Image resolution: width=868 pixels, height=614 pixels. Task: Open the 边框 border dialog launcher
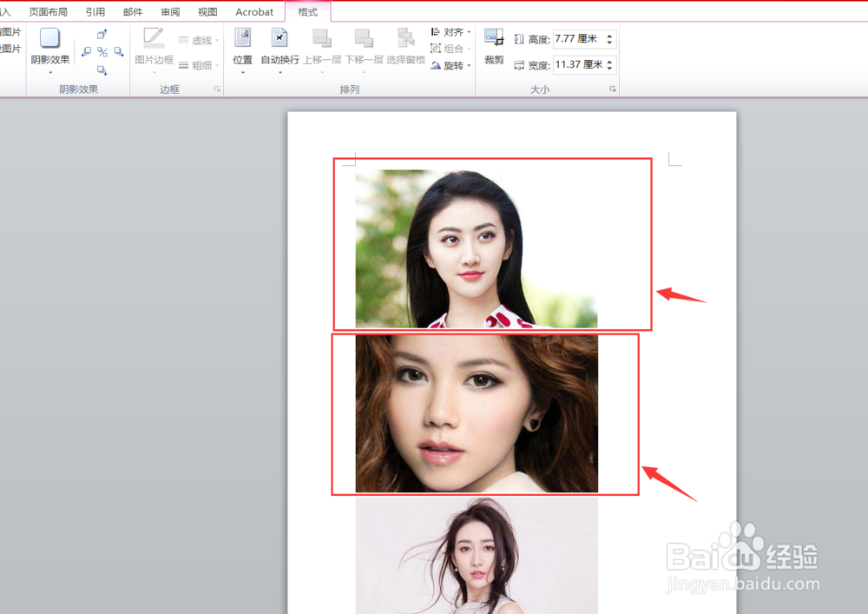click(x=217, y=89)
